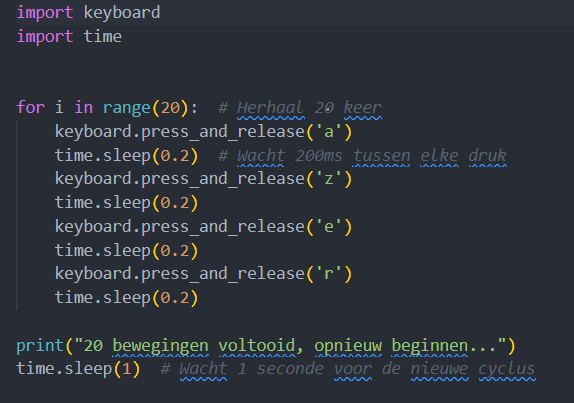Click the word "druk" in the comment
Viewport: 574px width, 403px height.
click(x=487, y=156)
